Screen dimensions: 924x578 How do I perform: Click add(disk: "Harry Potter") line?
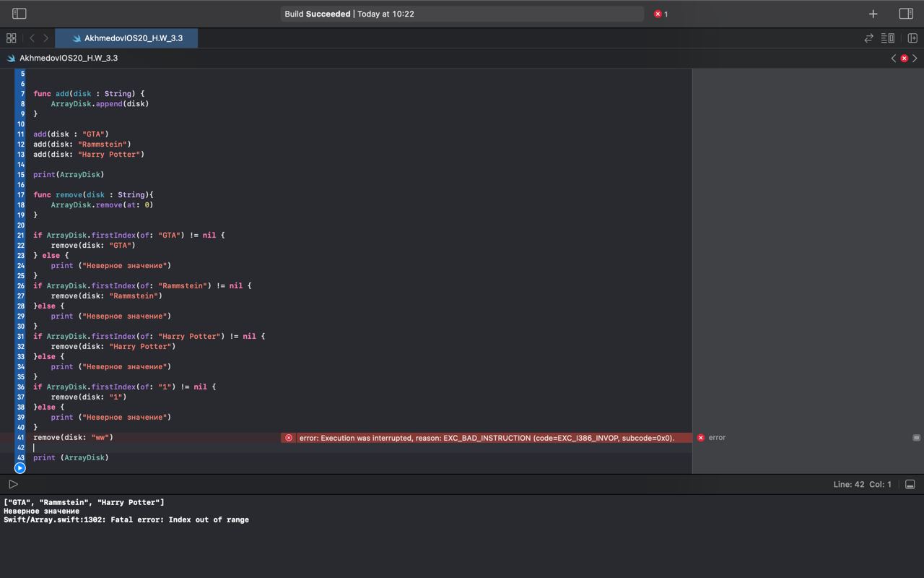click(x=89, y=155)
